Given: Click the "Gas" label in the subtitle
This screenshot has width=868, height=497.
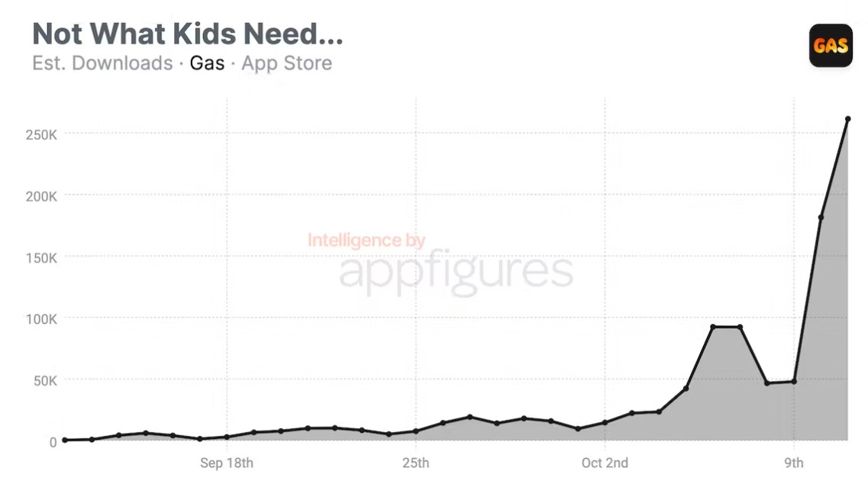Looking at the screenshot, I should click(x=207, y=63).
